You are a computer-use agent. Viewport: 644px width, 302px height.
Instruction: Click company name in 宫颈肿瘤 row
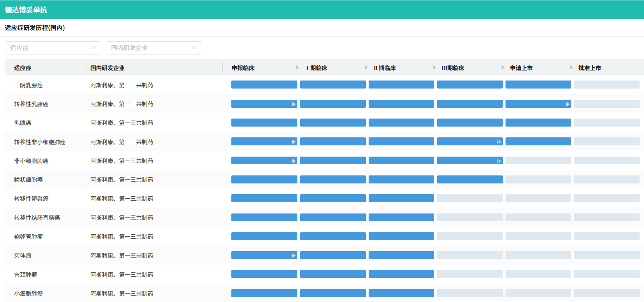pos(122,275)
